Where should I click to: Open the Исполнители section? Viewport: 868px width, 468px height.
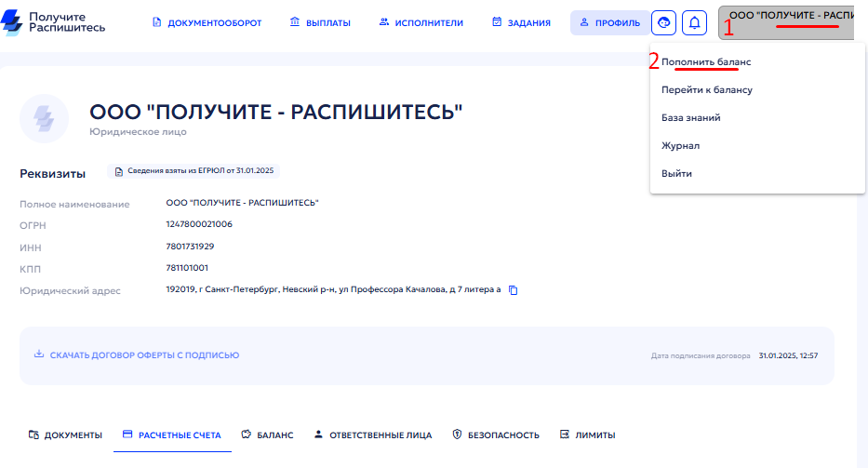point(421,22)
